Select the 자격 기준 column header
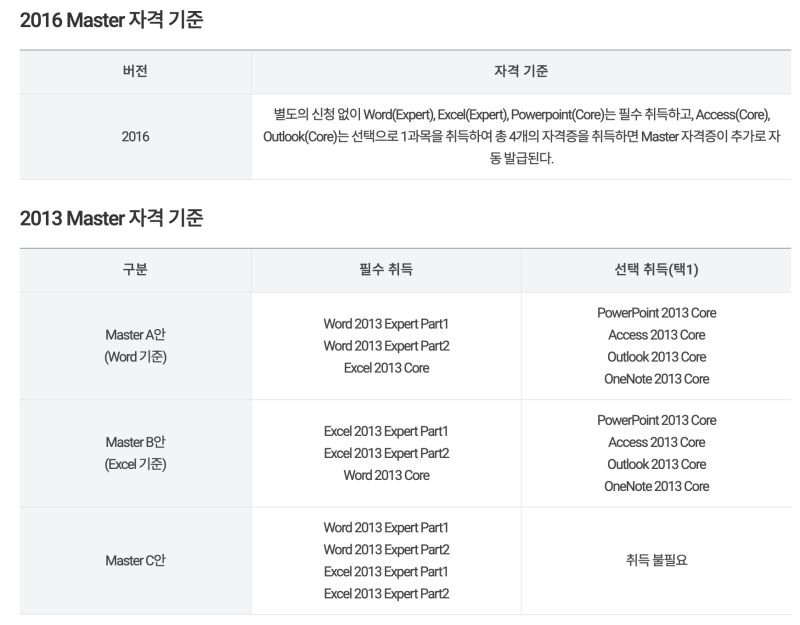Screen dimensions: 800x625 pos(521,71)
